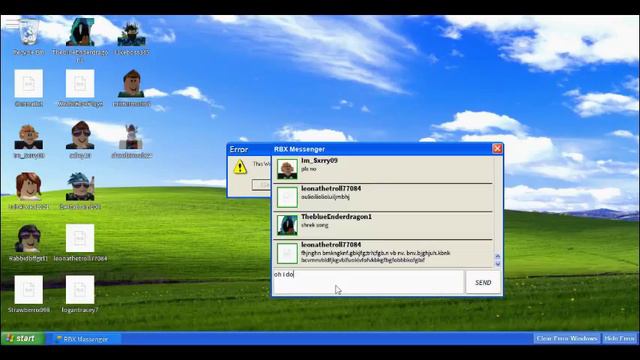Viewport: 640px width, 360px height.
Task: Click the hamburger menu icon on desktop
Action: pos(11,23)
